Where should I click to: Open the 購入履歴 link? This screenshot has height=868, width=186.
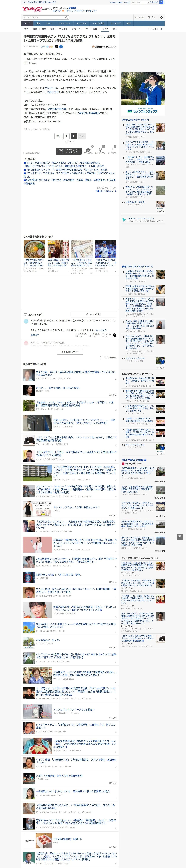(152, 18)
